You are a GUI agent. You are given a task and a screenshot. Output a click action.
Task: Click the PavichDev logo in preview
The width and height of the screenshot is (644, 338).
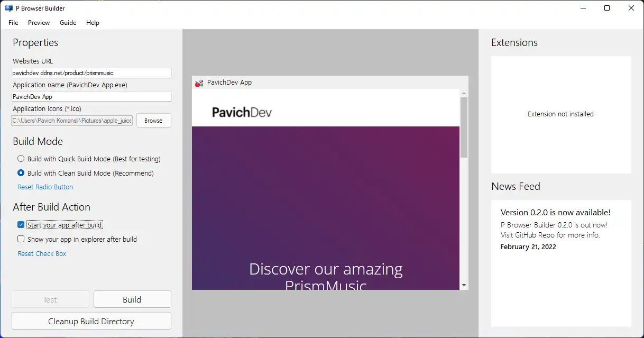242,112
